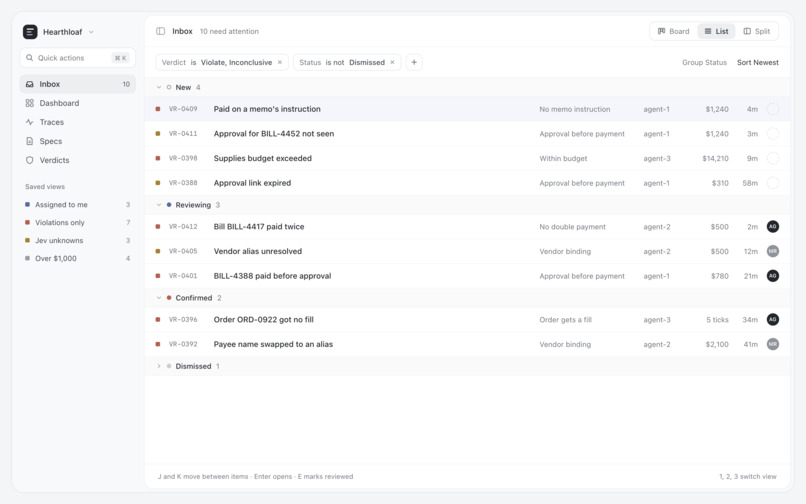Click red verdict marker on VR-0396

158,319
